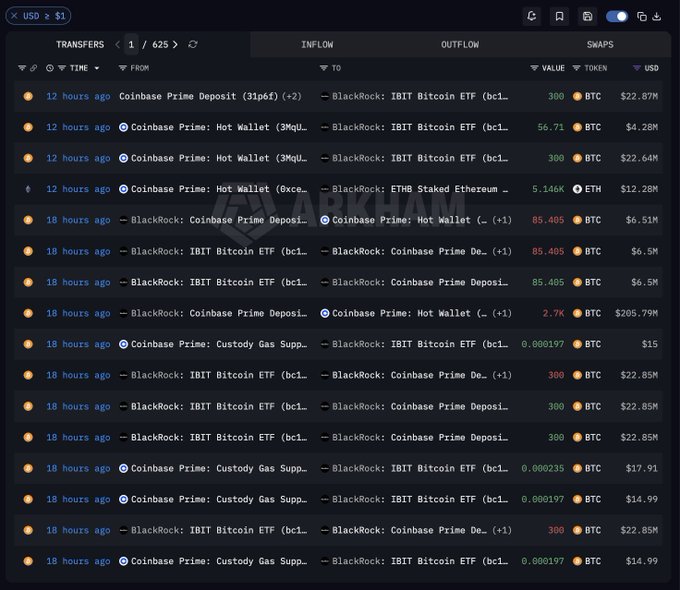Click the $205.79M USD value
The width and height of the screenshot is (680, 590).
point(636,313)
